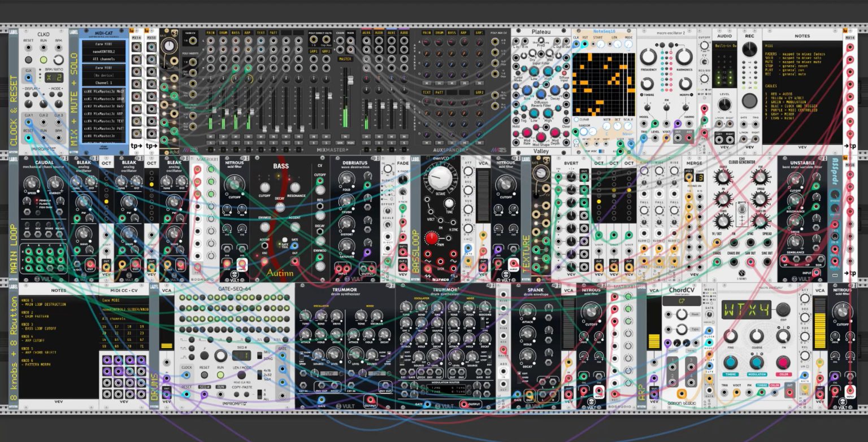Toggle the DIM button on MixMaster master
868x442 pixels.
340,143
